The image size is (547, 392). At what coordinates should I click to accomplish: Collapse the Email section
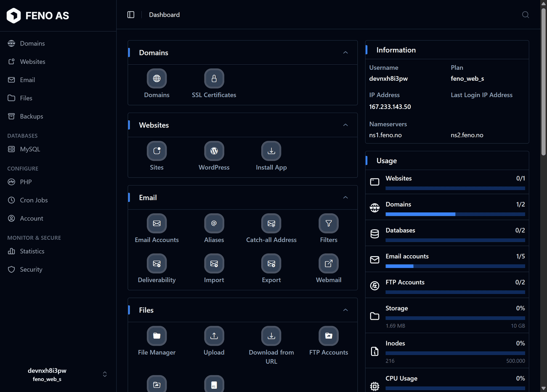pyautogui.click(x=345, y=197)
